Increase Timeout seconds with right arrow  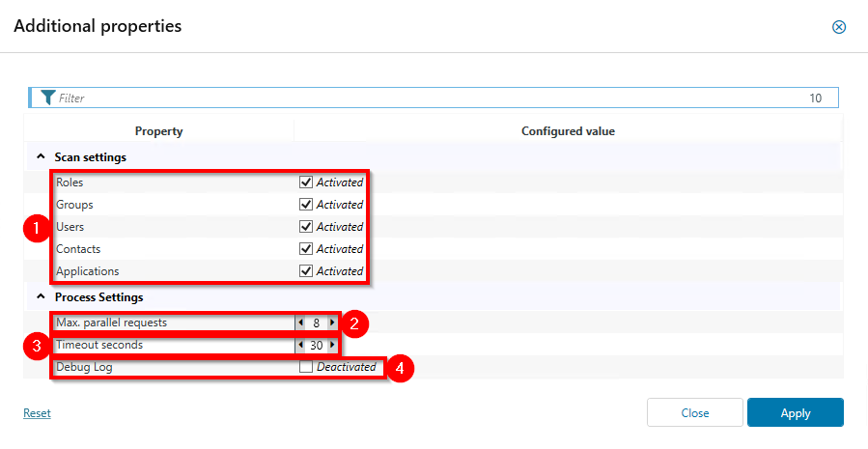pyautogui.click(x=332, y=345)
